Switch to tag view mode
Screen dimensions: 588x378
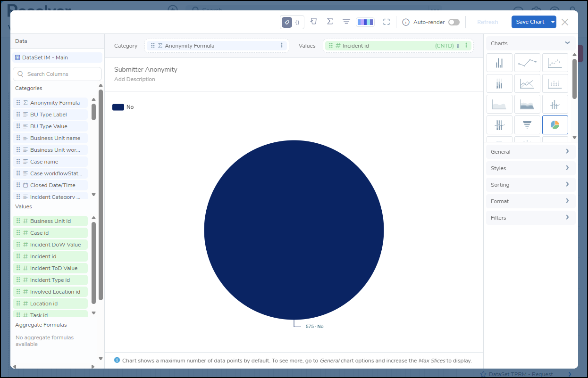(x=287, y=22)
